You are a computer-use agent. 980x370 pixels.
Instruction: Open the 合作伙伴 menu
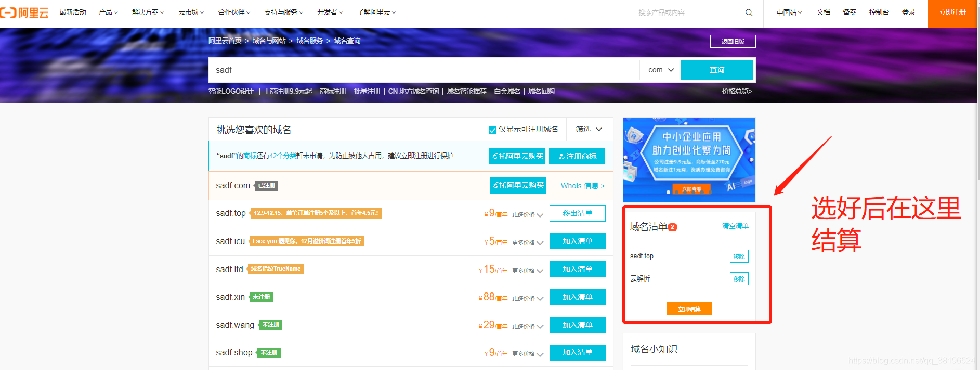[x=234, y=12]
